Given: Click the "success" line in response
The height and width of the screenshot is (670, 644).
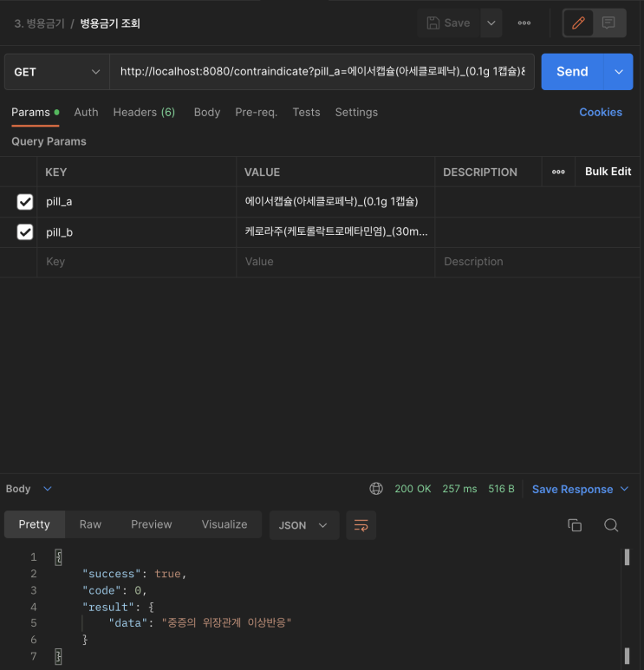Looking at the screenshot, I should click(134, 574).
